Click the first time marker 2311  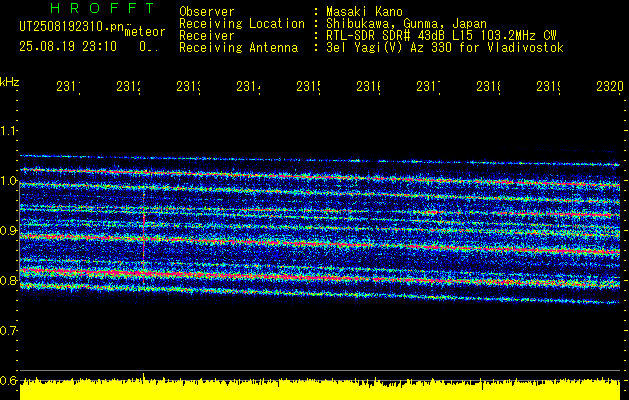click(69, 87)
